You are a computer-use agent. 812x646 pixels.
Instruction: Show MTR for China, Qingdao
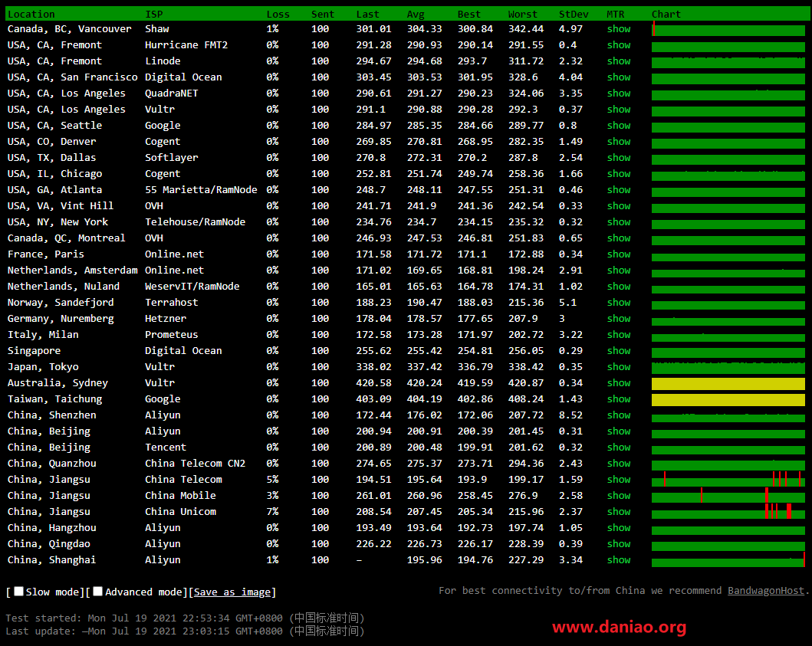click(619, 543)
